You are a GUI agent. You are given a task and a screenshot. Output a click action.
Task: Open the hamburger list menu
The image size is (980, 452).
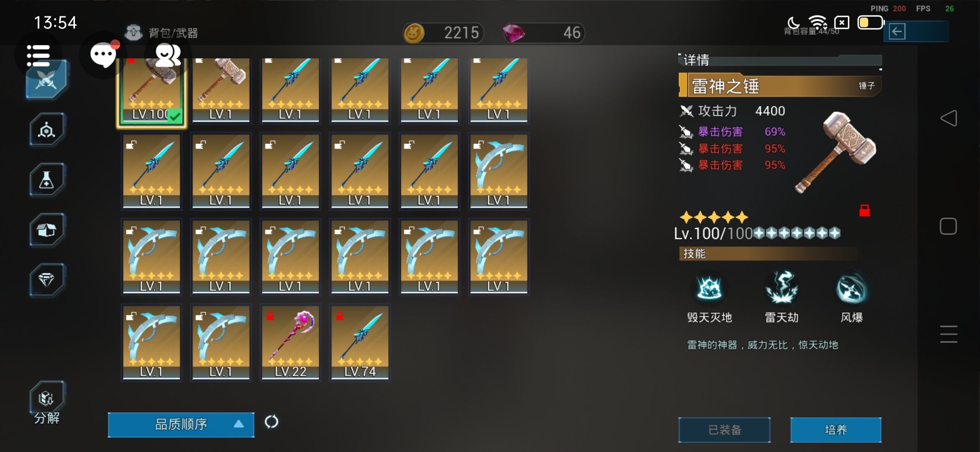pyautogui.click(x=38, y=55)
